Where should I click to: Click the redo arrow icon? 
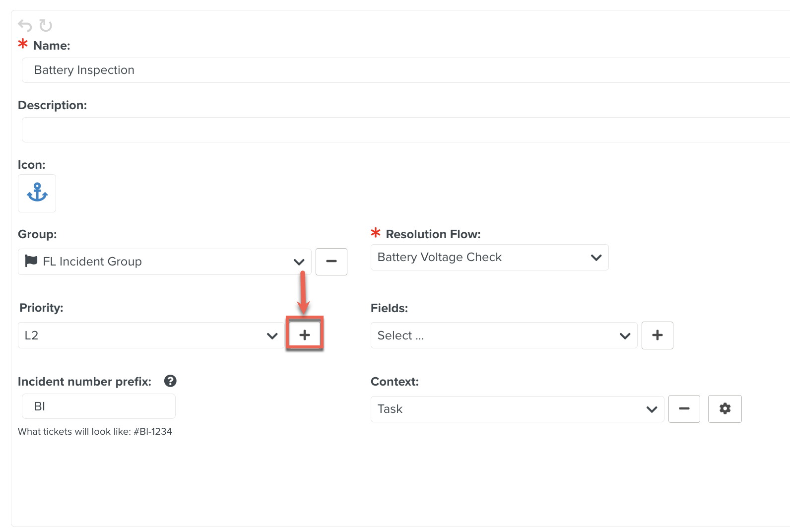pyautogui.click(x=46, y=25)
